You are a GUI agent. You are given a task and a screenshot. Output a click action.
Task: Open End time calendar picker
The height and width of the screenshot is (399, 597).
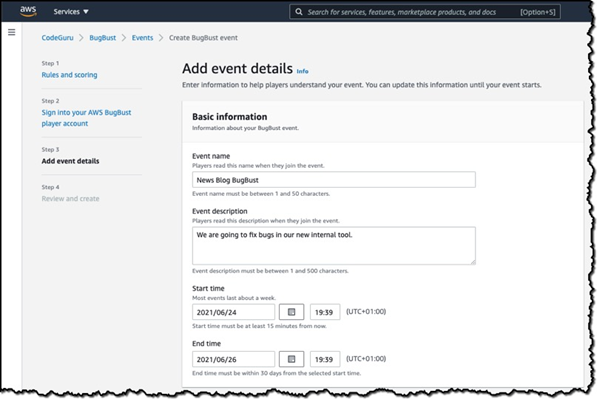click(291, 359)
